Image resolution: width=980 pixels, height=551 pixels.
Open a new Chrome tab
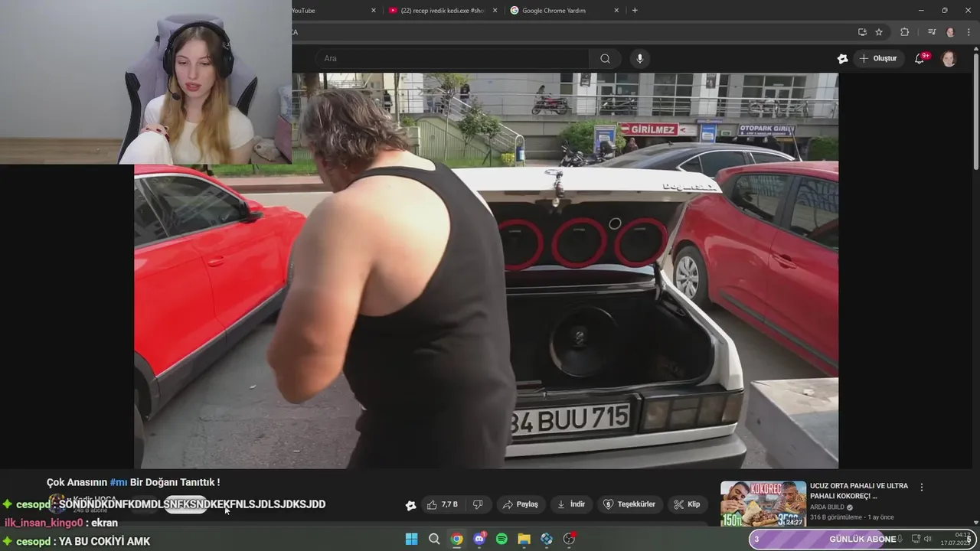click(635, 11)
